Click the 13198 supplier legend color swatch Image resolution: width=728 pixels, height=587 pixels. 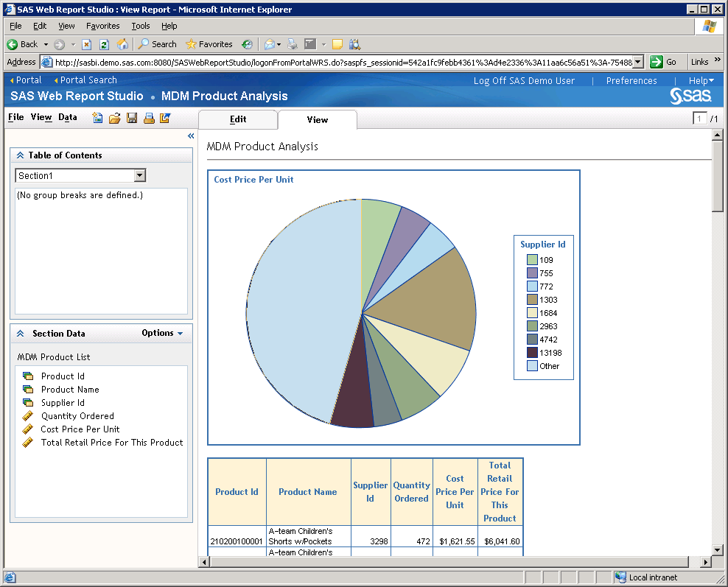click(532, 353)
